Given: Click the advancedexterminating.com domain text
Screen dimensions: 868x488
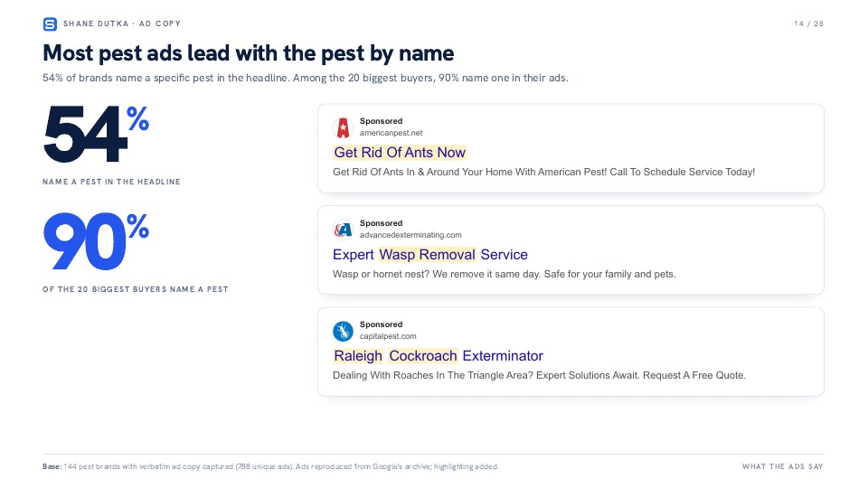Looking at the screenshot, I should [410, 235].
